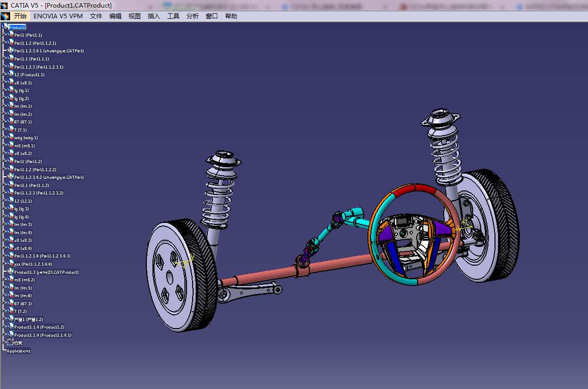Expand the Part1.1.2 (Part1.1.2.1) node
Screen dimensions: 588x389
pyautogui.click(x=4, y=42)
